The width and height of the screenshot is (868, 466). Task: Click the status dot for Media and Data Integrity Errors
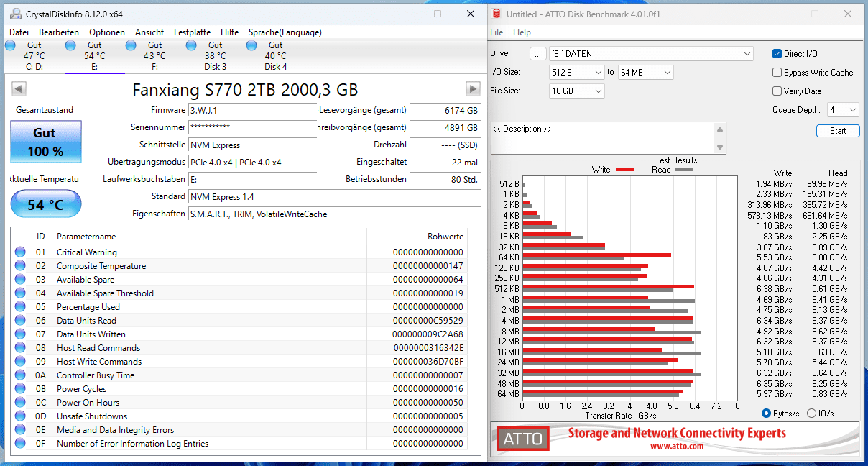[x=20, y=429]
